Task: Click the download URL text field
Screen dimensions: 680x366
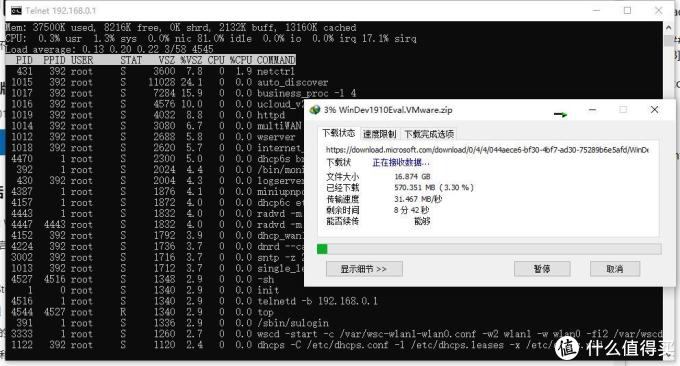Action: pyautogui.click(x=487, y=150)
